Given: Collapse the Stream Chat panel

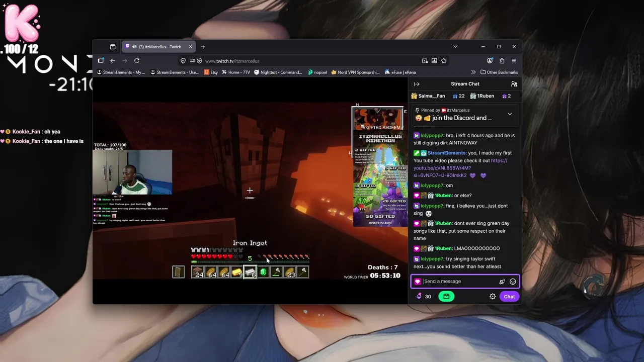Looking at the screenshot, I should [417, 84].
